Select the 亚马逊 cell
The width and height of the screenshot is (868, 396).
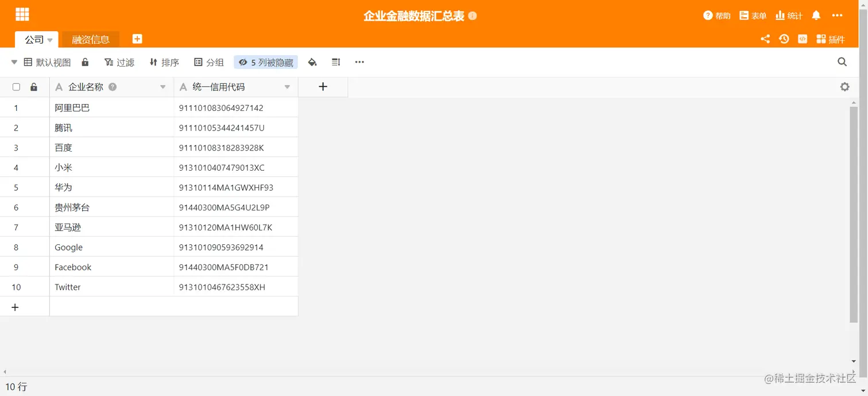(112, 227)
